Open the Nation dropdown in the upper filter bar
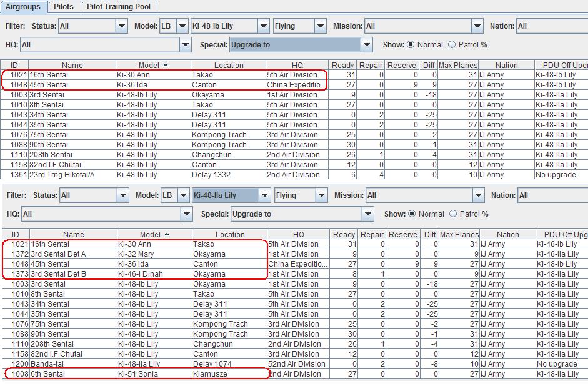This screenshot has height=384, width=588. 552,26
